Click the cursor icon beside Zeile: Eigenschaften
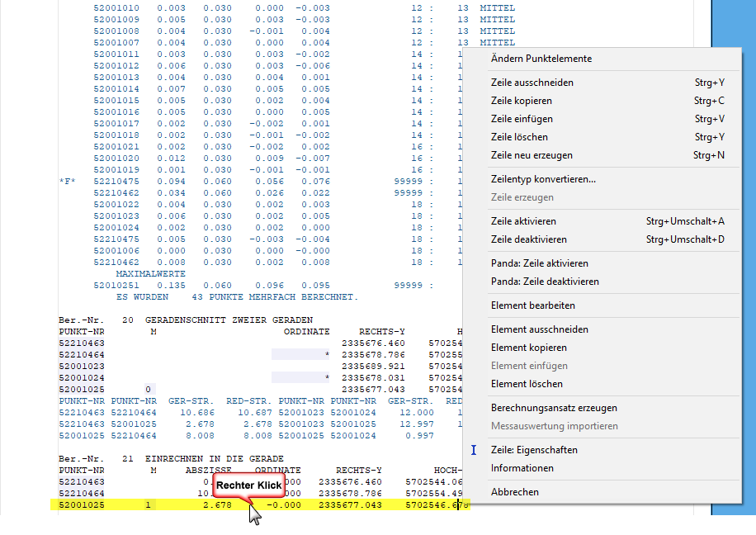The height and width of the screenshot is (535, 756). (474, 450)
